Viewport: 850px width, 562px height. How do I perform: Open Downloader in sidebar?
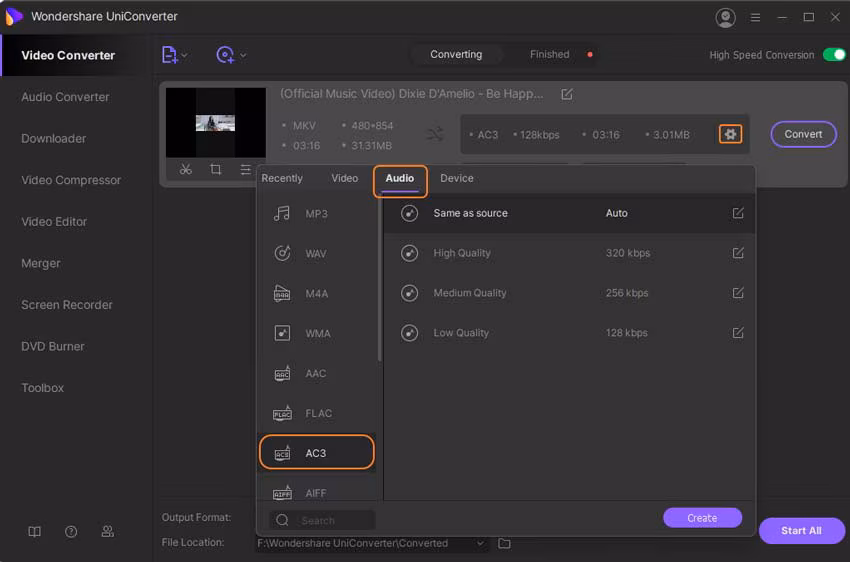pos(54,139)
